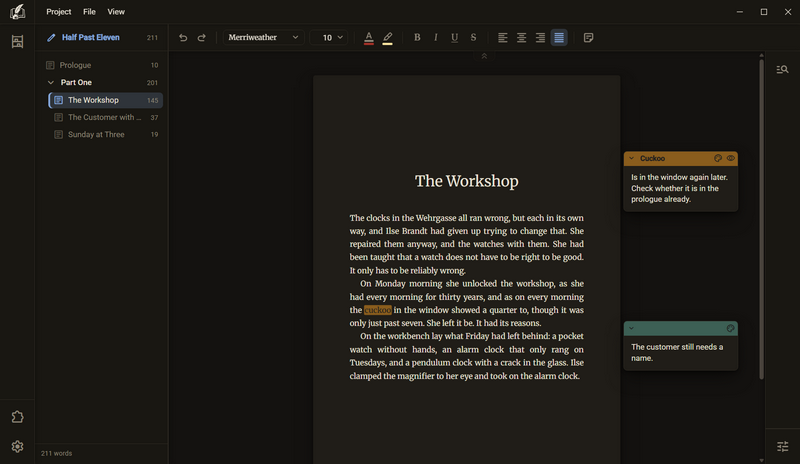This screenshot has width=800, height=464.
Task: Select The Workshop scene
Action: [106, 100]
